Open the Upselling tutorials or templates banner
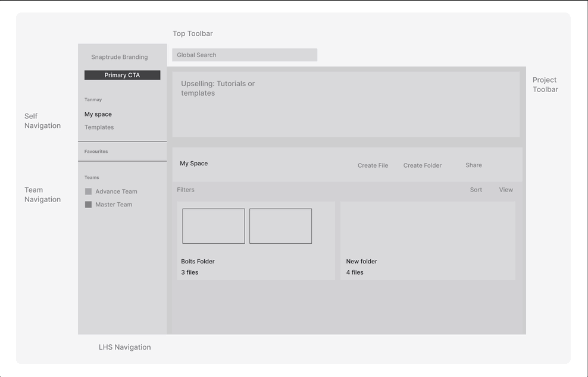The image size is (588, 377). click(x=346, y=104)
